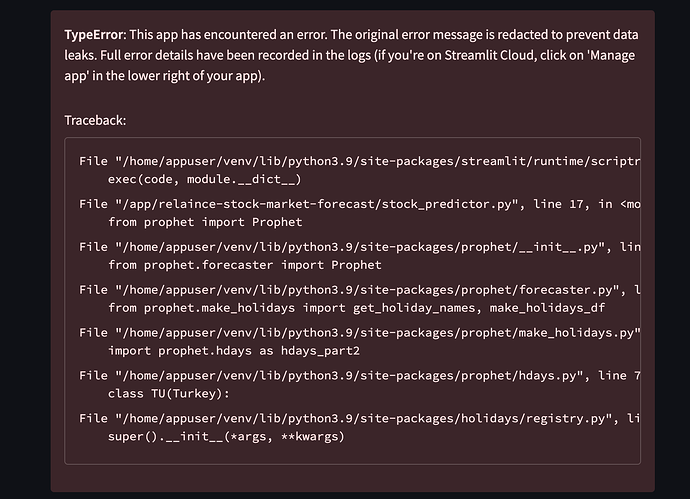The width and height of the screenshot is (690, 499).
Task: Click 'from prophet.forecaster import Prophet' line
Action: tap(245, 265)
